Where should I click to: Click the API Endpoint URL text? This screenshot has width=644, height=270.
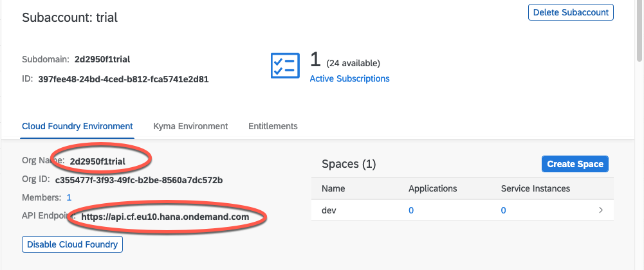pos(165,217)
